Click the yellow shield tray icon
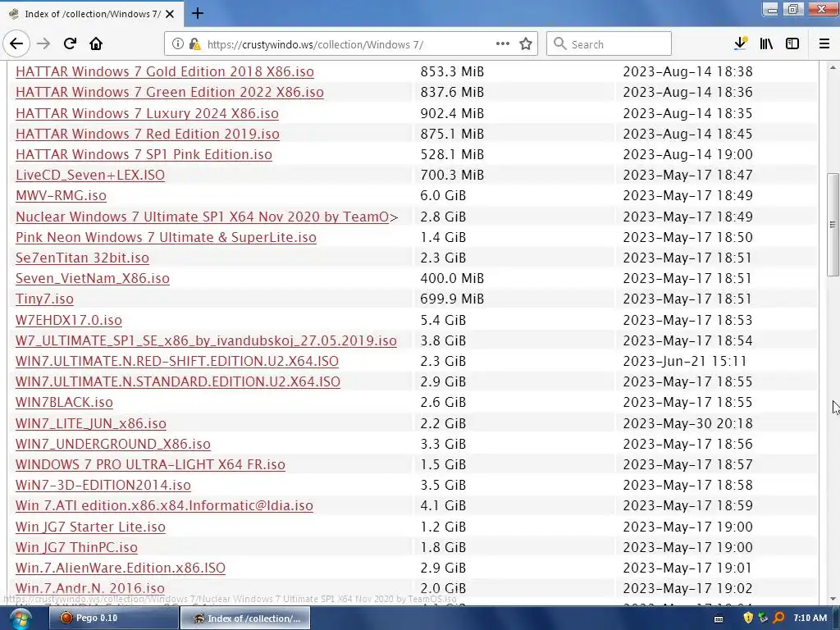 (x=748, y=619)
